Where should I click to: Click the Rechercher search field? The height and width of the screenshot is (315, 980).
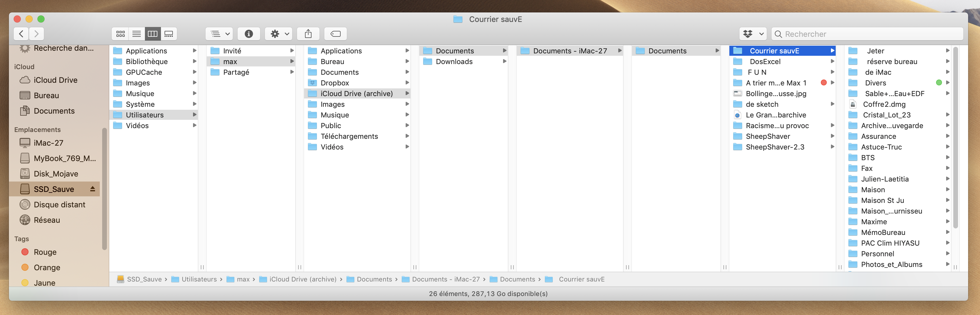point(867,34)
